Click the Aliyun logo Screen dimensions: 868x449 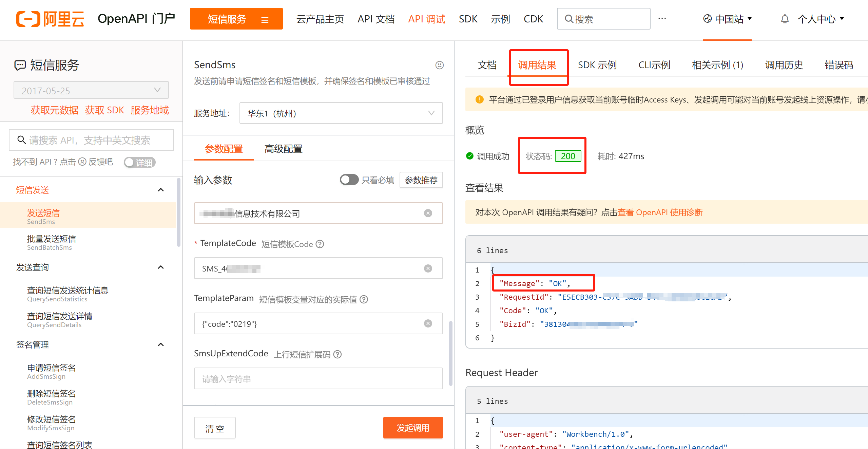click(50, 19)
